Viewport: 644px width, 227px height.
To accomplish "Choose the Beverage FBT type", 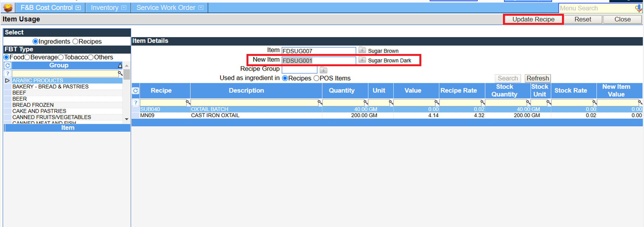I will point(27,57).
